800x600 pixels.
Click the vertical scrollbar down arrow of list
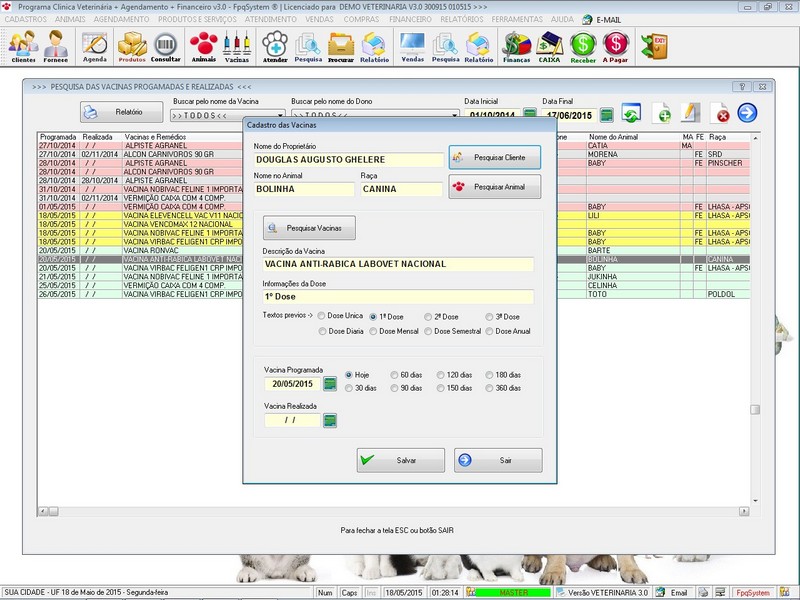(755, 501)
